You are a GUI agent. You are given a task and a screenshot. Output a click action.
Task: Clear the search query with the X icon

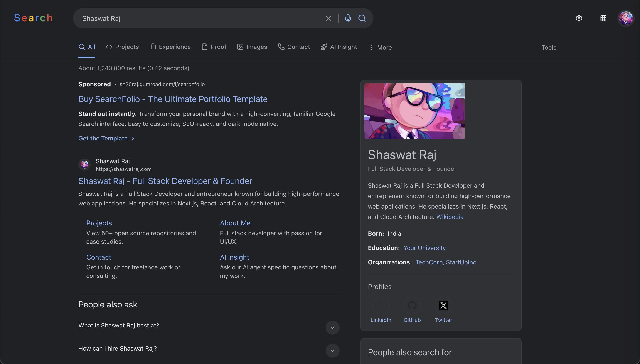[x=328, y=18]
